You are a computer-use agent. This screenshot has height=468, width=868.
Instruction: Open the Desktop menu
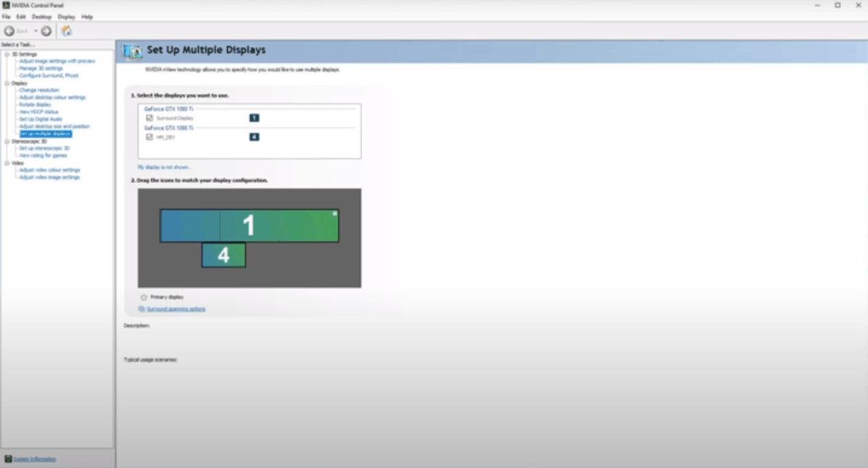pos(42,17)
